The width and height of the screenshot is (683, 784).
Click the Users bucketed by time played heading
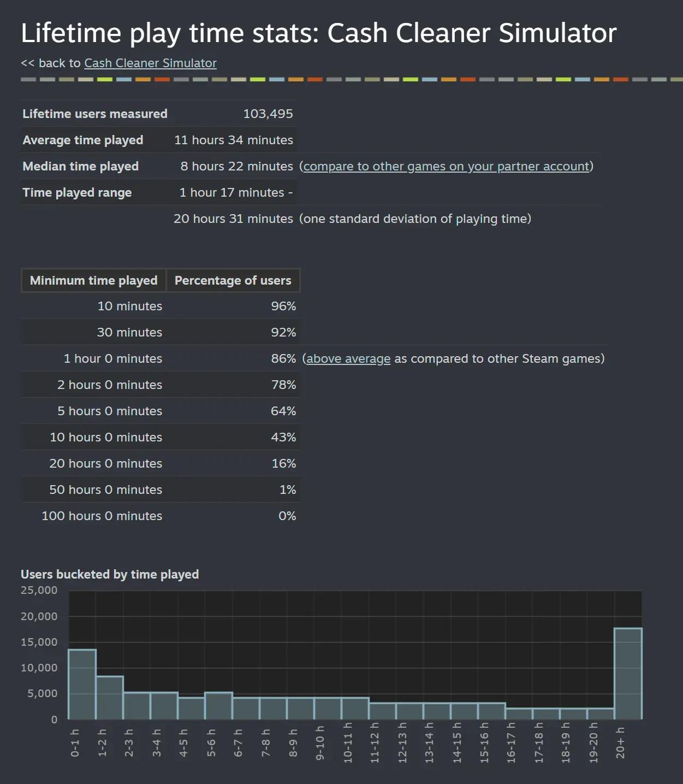click(x=109, y=574)
